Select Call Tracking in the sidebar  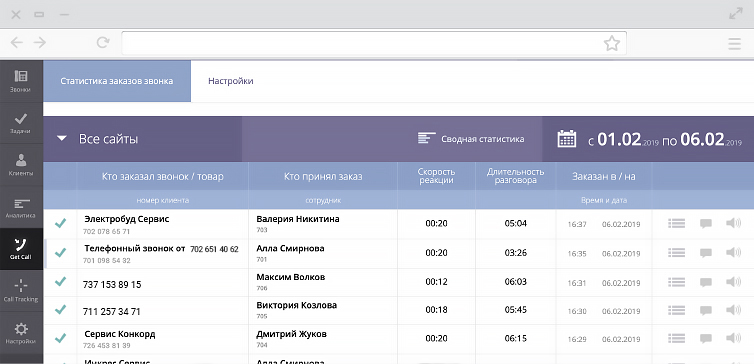(x=21, y=290)
